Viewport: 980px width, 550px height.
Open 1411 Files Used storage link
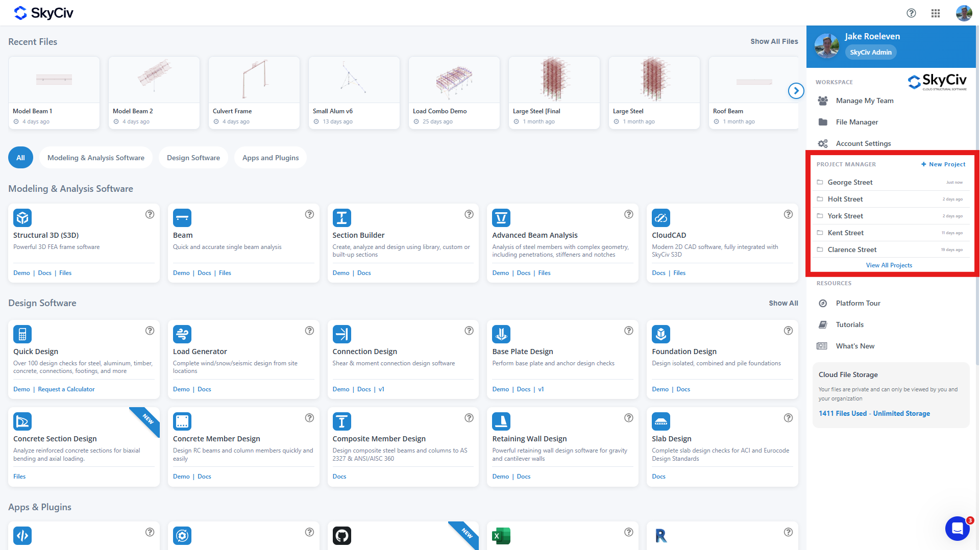(x=874, y=413)
